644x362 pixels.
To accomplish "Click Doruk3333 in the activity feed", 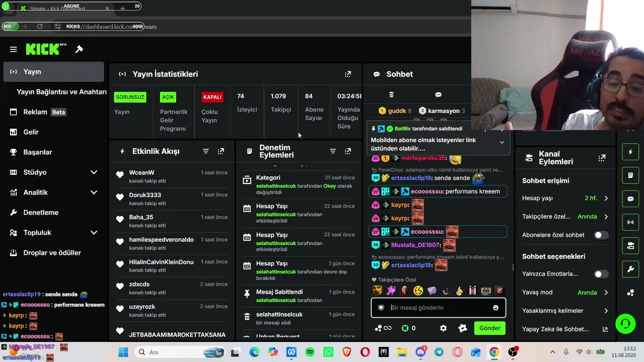I will [145, 195].
